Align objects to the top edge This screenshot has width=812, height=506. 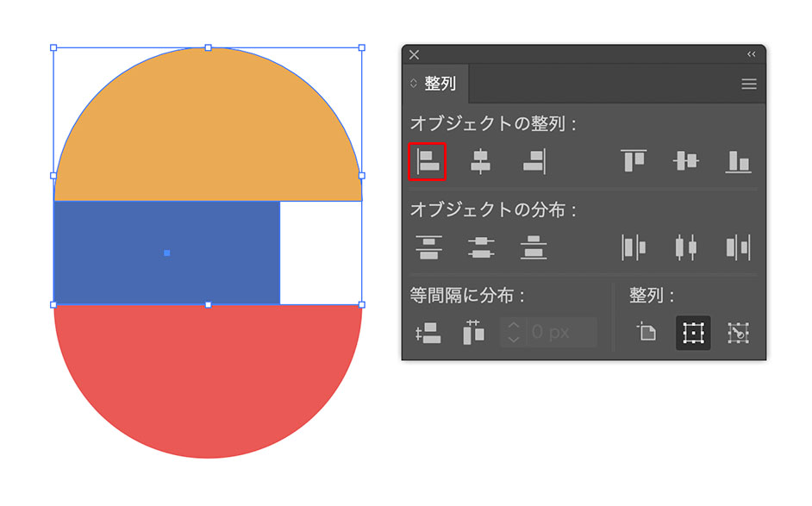coord(634,161)
